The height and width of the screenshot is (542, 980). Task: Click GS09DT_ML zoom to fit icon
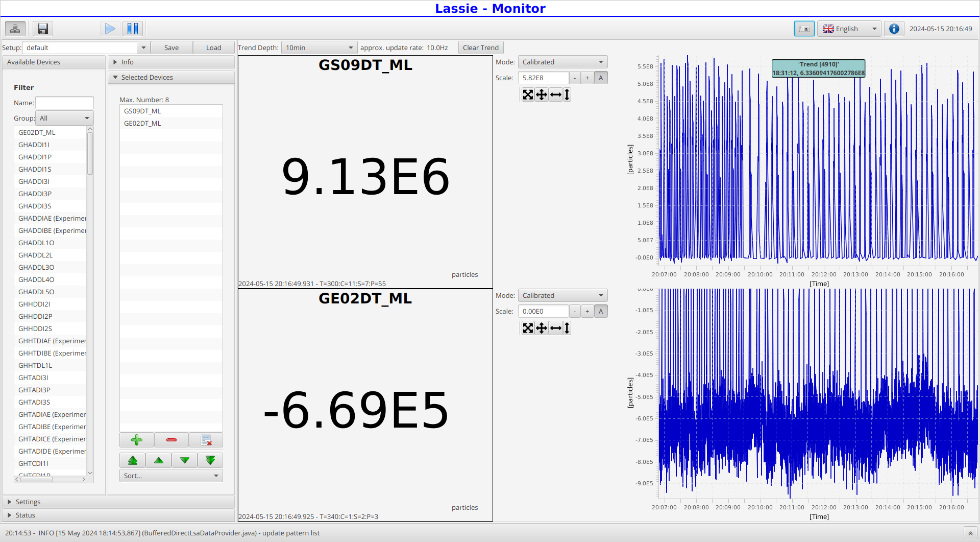coord(528,95)
